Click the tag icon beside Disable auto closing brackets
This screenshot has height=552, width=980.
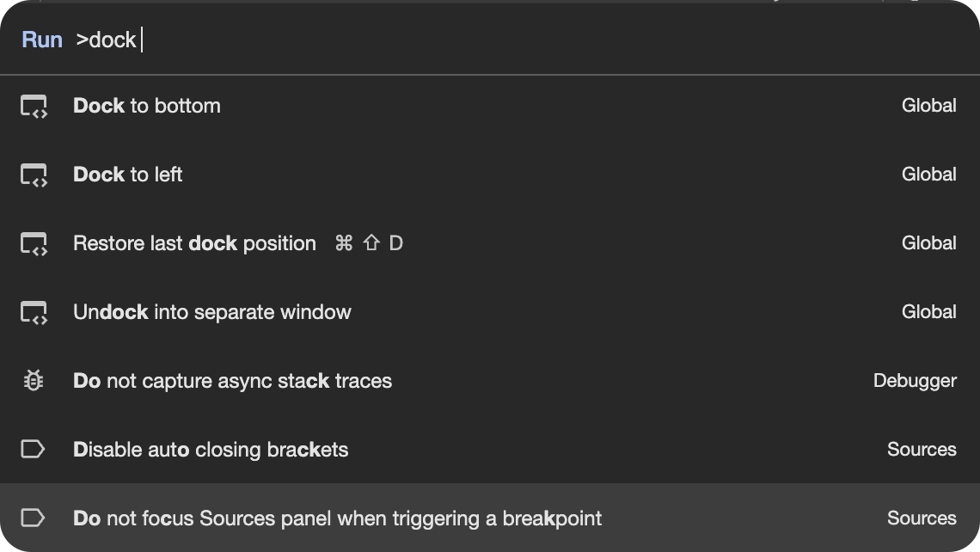pos(33,449)
